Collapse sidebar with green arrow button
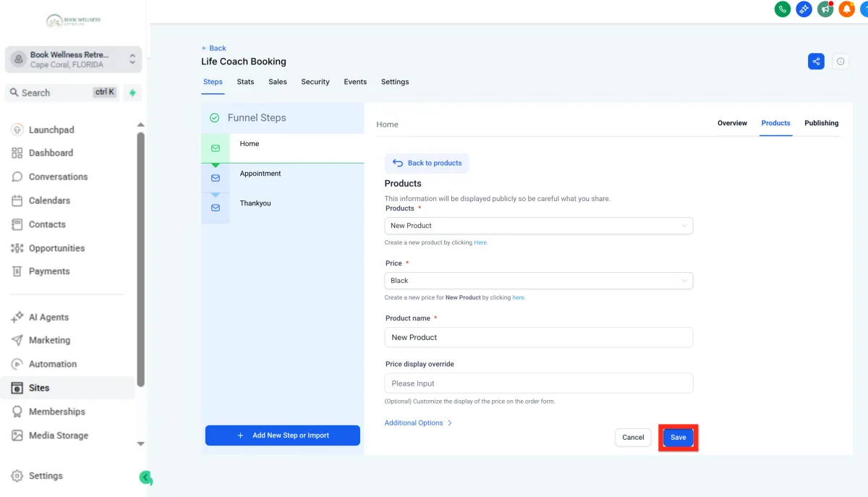This screenshot has width=868, height=497. click(x=146, y=477)
